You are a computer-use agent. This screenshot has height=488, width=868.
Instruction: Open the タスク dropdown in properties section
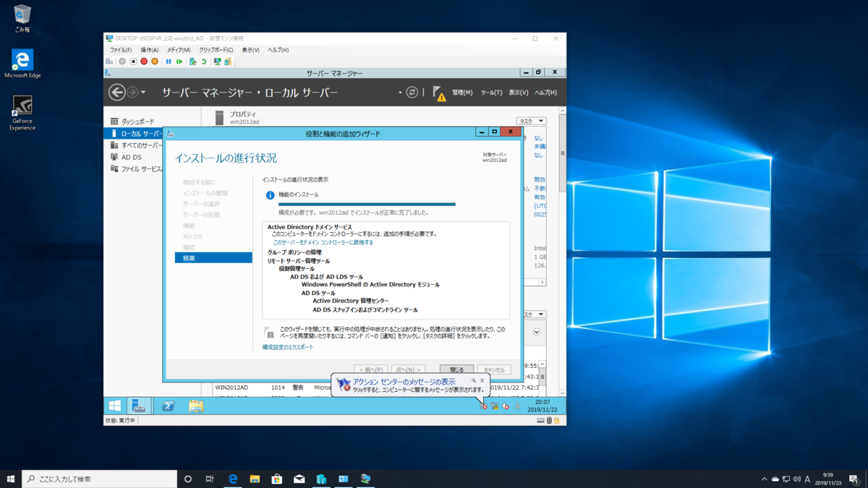point(531,121)
